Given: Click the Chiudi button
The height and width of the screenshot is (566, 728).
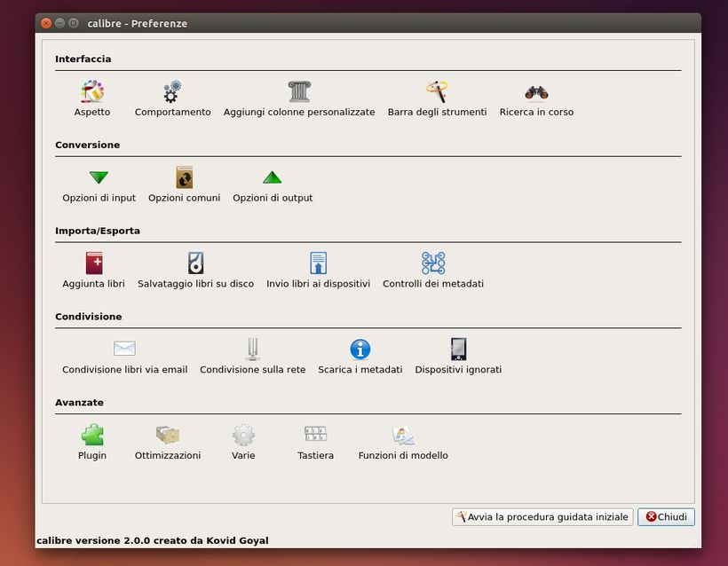Looking at the screenshot, I should click(x=666, y=517).
